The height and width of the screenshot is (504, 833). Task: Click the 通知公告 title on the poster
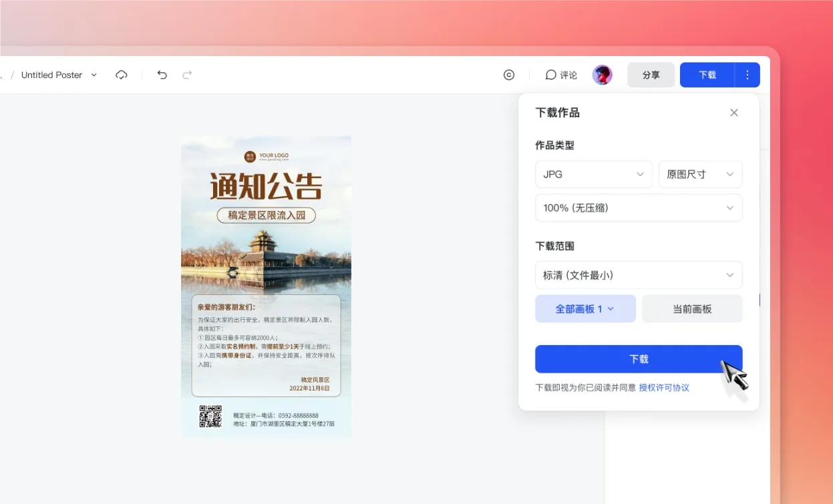click(x=266, y=186)
